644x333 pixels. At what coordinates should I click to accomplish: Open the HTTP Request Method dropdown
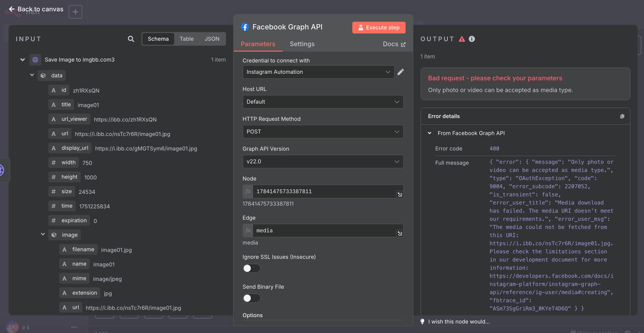pos(323,132)
